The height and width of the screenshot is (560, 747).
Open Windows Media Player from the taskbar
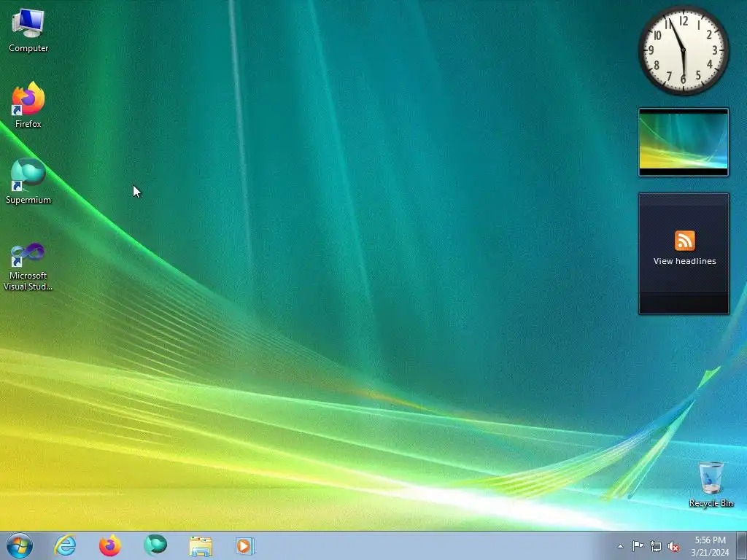[245, 546]
